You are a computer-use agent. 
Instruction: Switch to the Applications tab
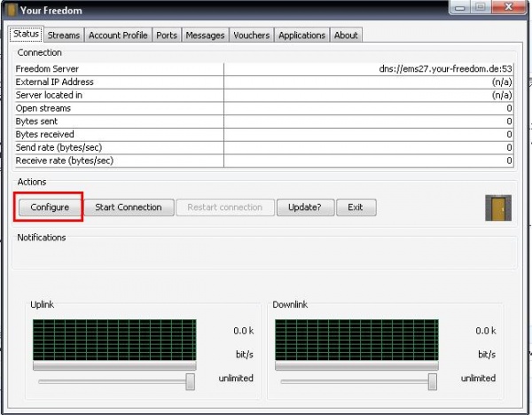(302, 35)
